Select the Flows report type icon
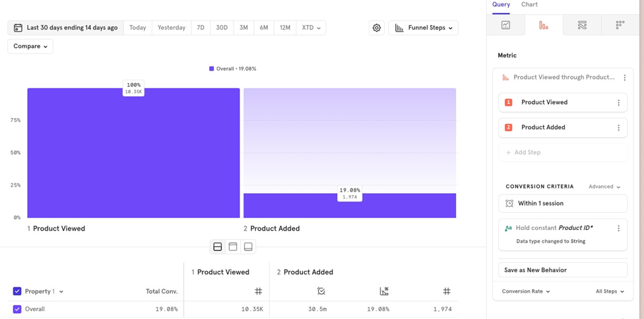Screen dimensions: 644x319 [582, 25]
